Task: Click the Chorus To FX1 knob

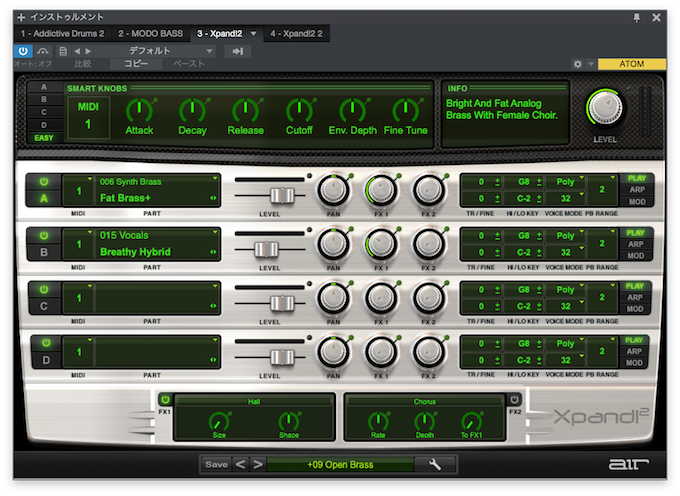Action: pyautogui.click(x=471, y=421)
